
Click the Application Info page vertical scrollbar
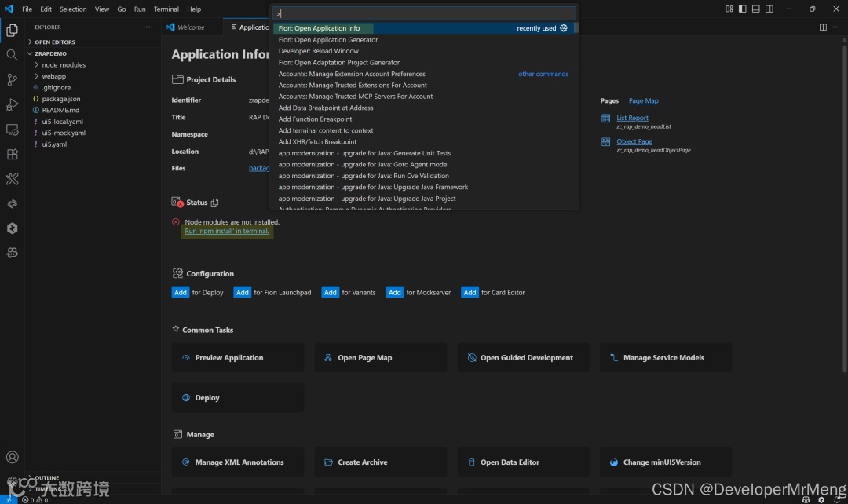click(844, 208)
